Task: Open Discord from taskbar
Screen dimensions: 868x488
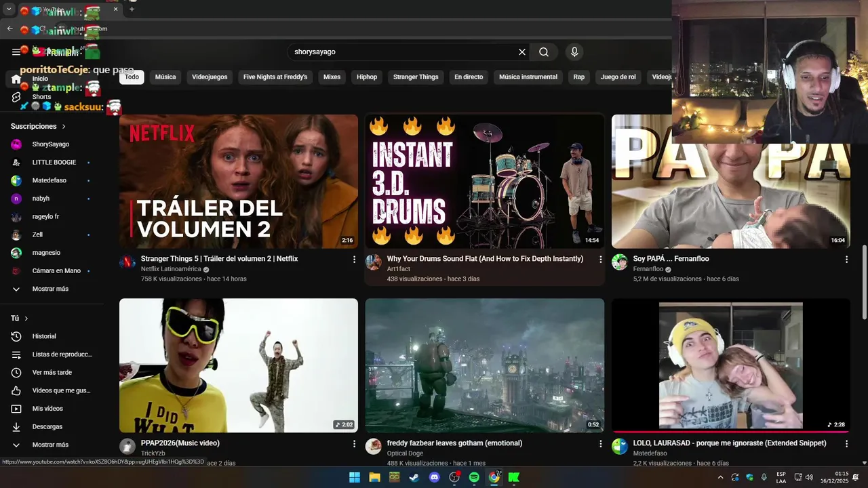Action: coord(435,477)
